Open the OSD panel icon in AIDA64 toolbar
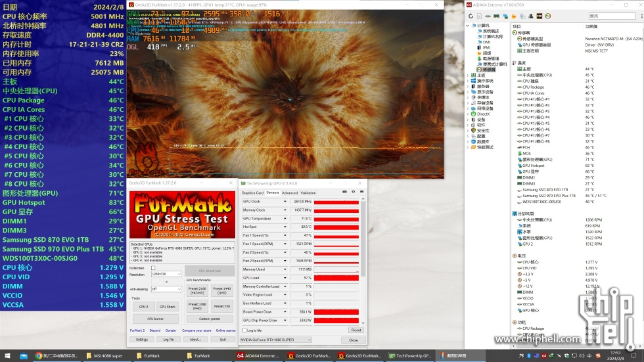Viewport: 644px width, 362px height. click(540, 16)
